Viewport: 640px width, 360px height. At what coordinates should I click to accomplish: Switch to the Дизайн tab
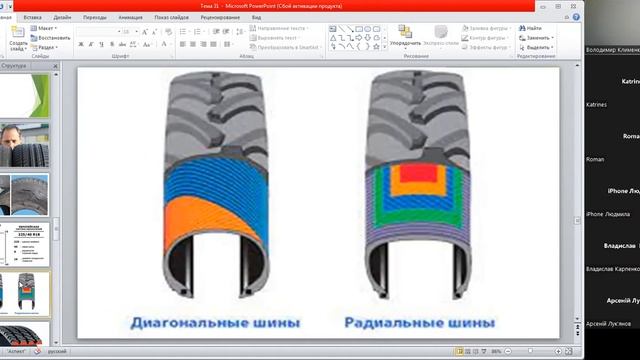[62, 18]
